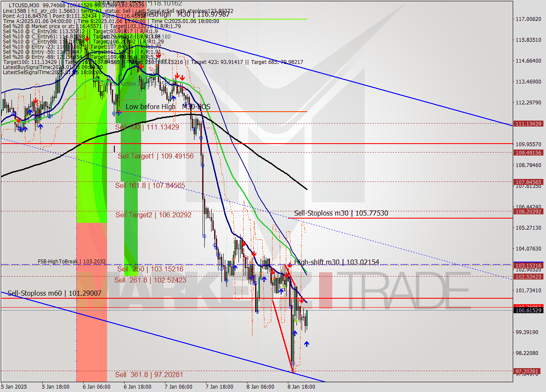Click the '5 Jan 2025' date label
Image resolution: width=546 pixels, height=392 pixels.
(x=15, y=387)
